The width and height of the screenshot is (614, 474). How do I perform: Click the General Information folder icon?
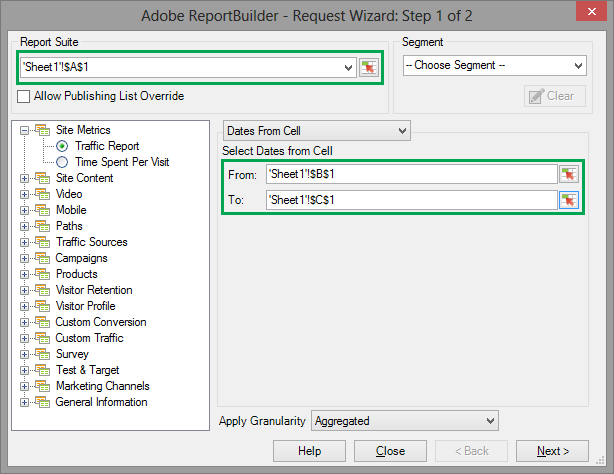(43, 402)
